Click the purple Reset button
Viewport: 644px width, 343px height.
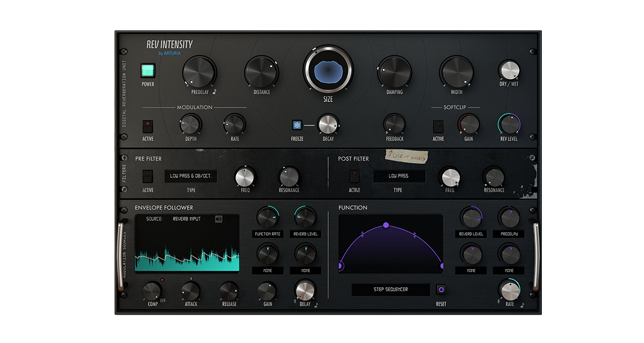point(441,289)
